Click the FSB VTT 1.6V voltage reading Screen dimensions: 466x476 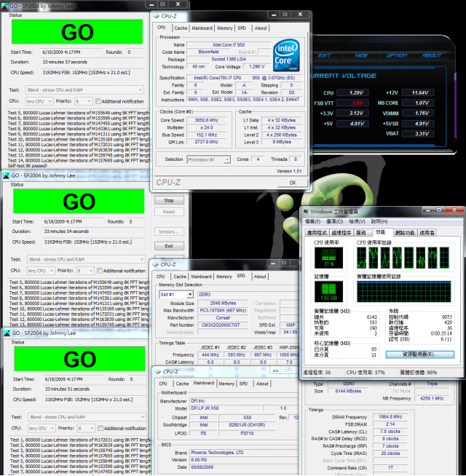(352, 103)
